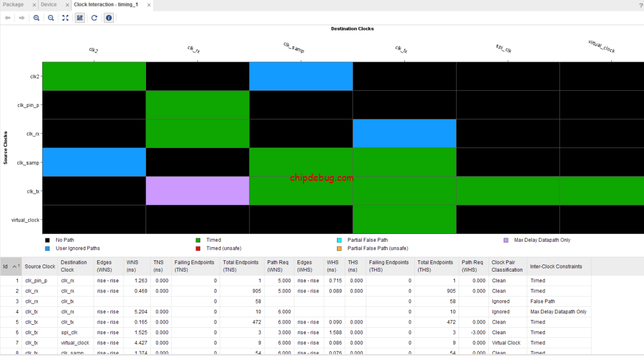Select the purple clk_tx to clk_rx cell
Screen dimensions: 644x357
point(197,190)
